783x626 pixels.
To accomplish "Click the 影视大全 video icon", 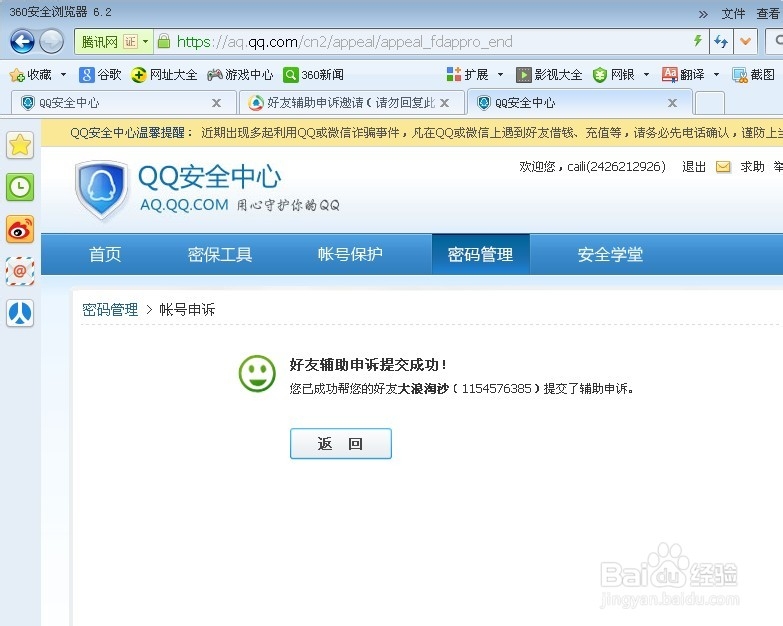I will click(x=523, y=75).
